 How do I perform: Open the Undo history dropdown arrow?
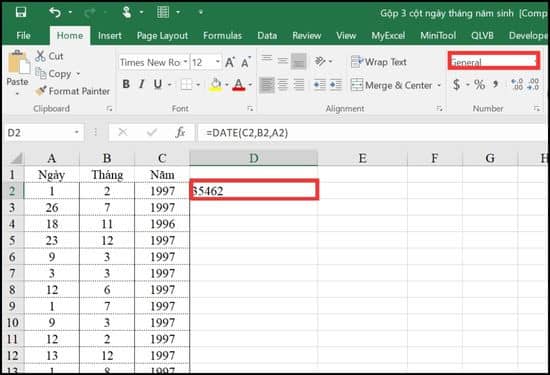click(71, 13)
